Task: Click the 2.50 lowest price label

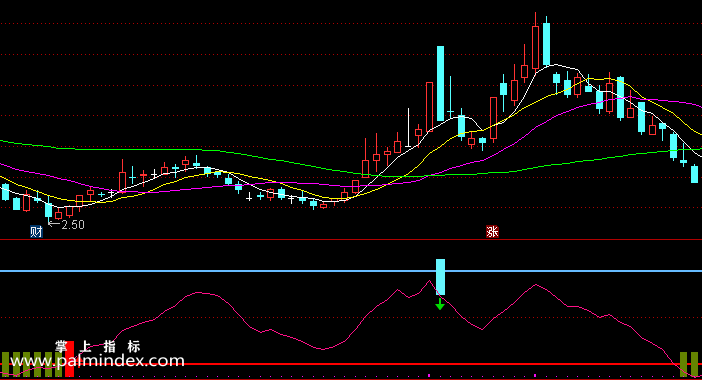Action: (73, 225)
